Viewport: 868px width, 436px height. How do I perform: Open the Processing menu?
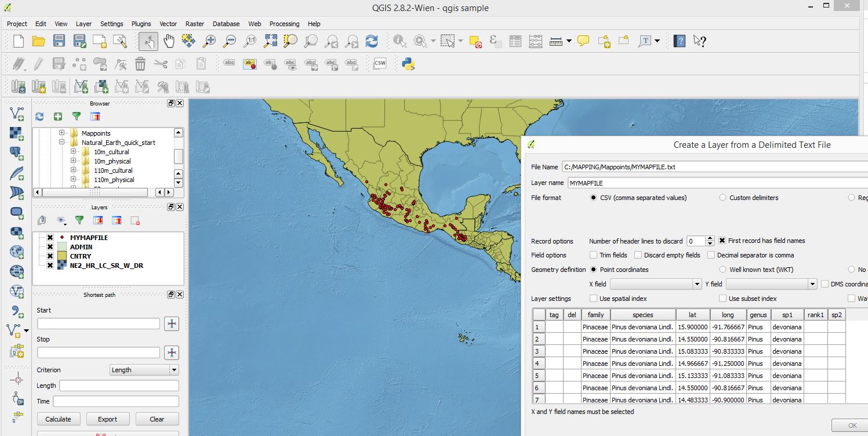tap(284, 24)
